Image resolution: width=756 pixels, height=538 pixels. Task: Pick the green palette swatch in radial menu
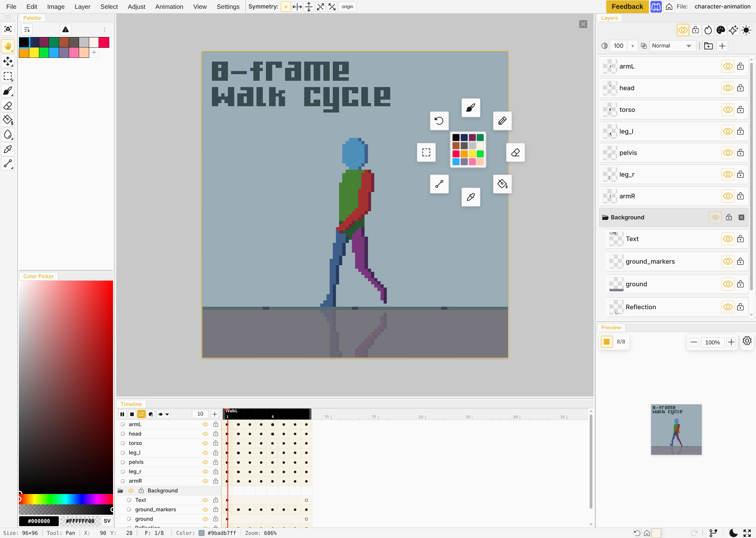click(x=480, y=153)
